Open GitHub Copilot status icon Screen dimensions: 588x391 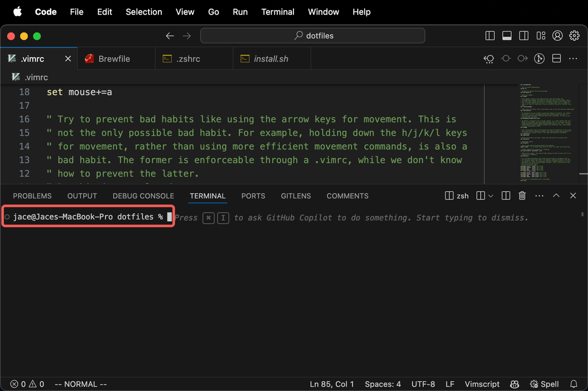click(513, 384)
